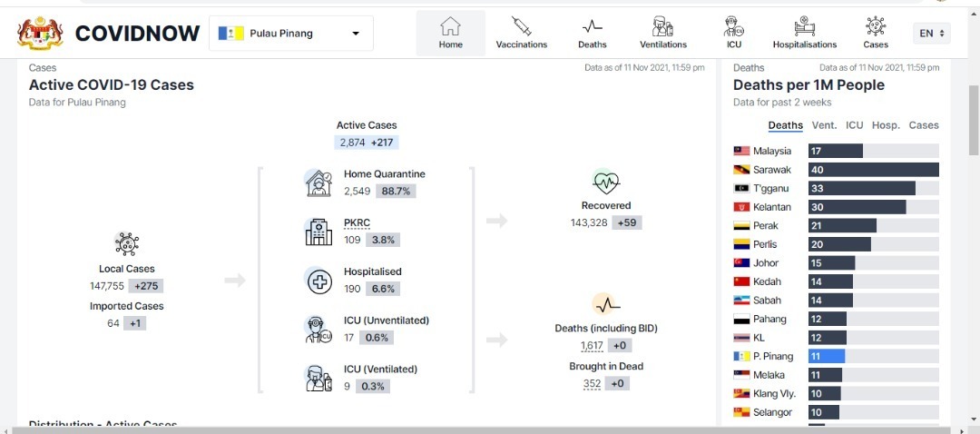This screenshot has height=434, width=980.
Task: Click the Perak bar showing 21
Action: click(x=842, y=226)
